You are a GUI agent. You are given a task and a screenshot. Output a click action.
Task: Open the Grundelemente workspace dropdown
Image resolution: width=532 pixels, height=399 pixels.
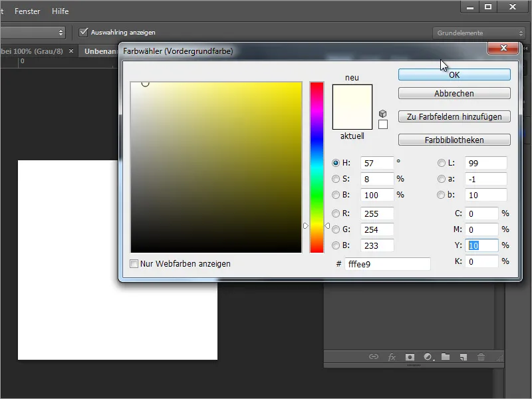[x=479, y=33]
